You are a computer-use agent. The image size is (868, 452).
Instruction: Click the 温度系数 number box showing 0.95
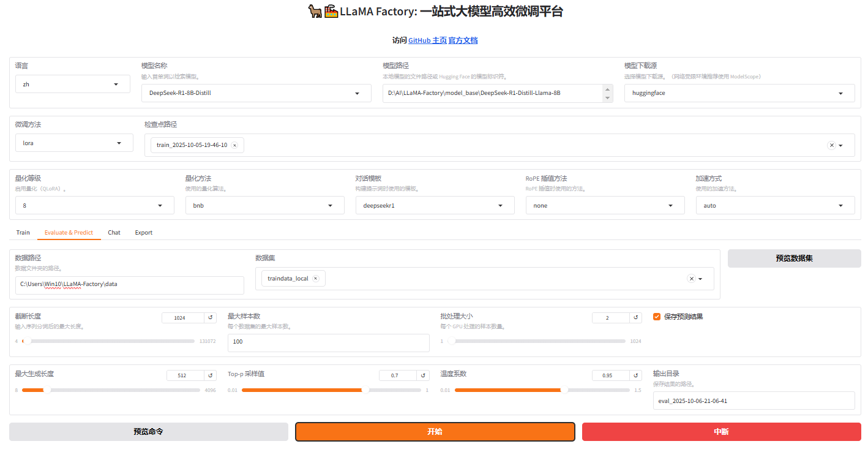point(611,375)
